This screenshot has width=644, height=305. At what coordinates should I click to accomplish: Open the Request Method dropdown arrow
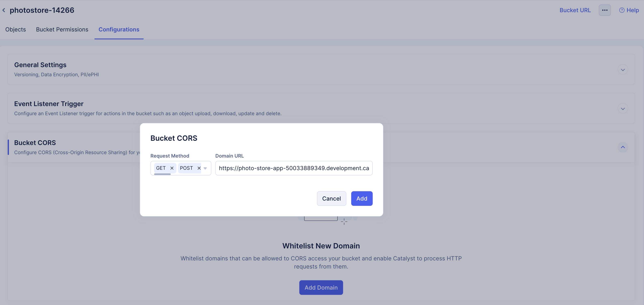coord(205,168)
